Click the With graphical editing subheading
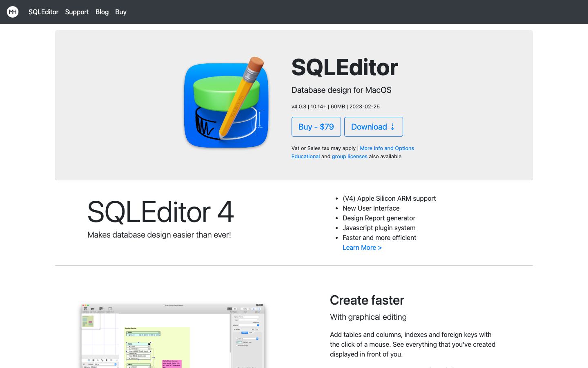Screen dimensions: 588x368 (x=368, y=317)
